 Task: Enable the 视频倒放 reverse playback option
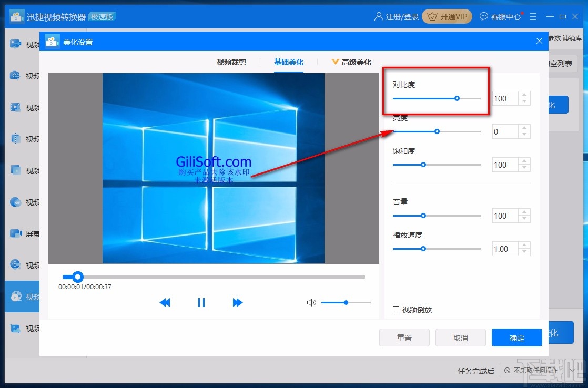pos(397,310)
